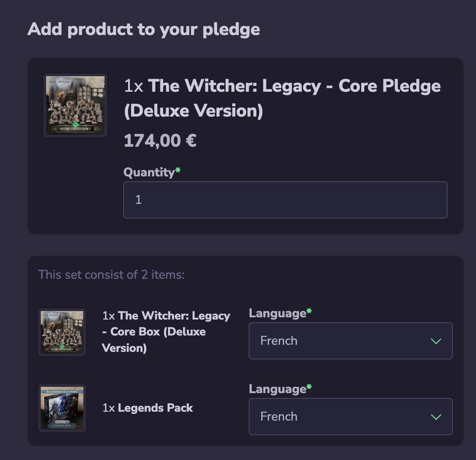This screenshot has height=460, width=476.
Task: Click the green chevron on Legends Pack language
Action: (x=436, y=417)
